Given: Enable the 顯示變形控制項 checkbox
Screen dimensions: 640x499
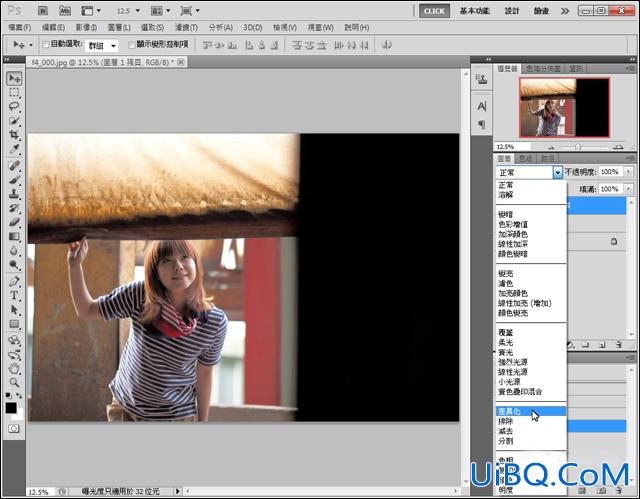Looking at the screenshot, I should [131, 44].
